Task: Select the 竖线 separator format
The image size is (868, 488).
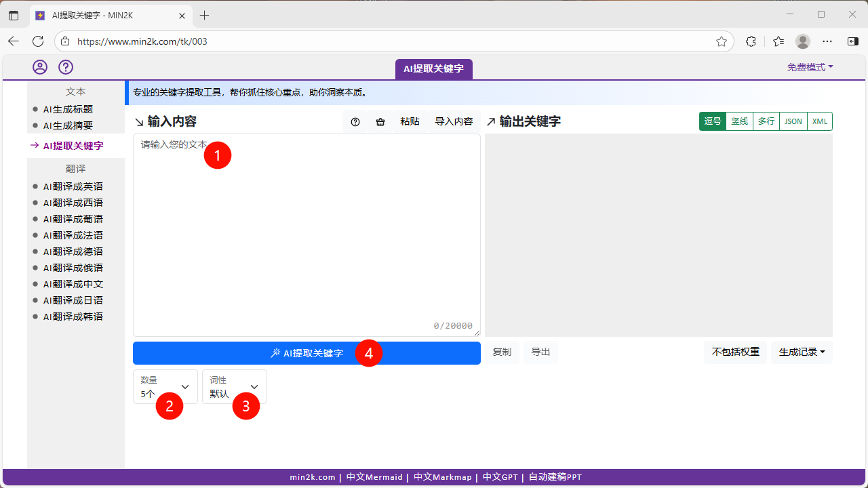Action: (739, 121)
